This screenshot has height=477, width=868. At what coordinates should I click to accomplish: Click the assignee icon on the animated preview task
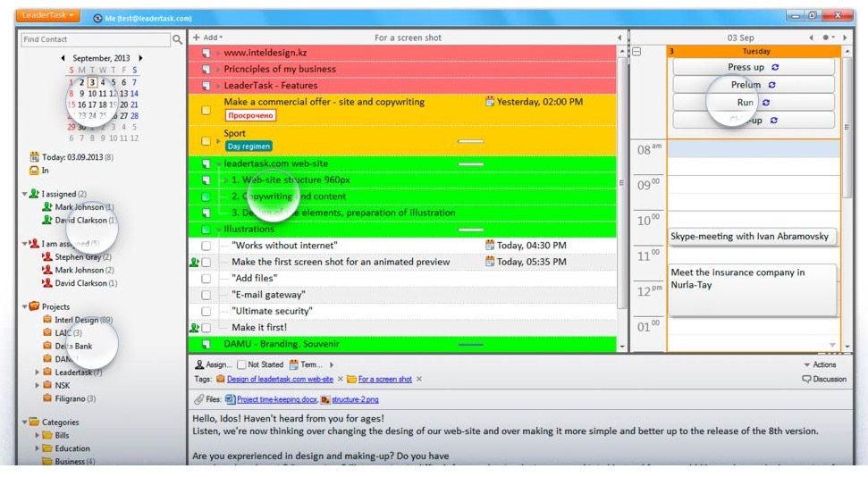point(194,262)
